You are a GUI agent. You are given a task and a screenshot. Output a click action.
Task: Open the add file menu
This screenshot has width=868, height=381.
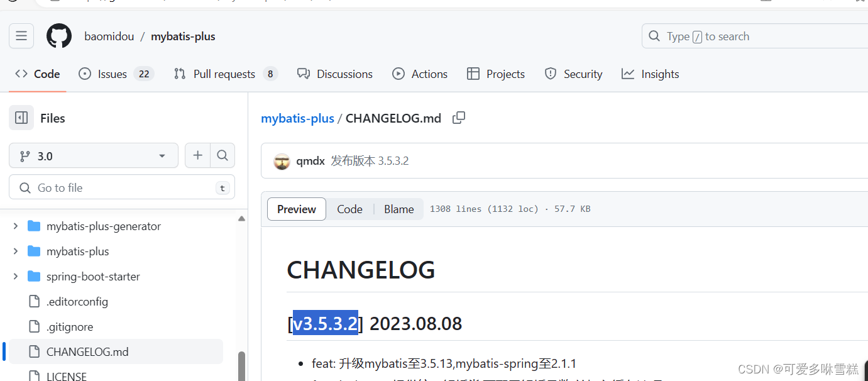click(x=197, y=155)
